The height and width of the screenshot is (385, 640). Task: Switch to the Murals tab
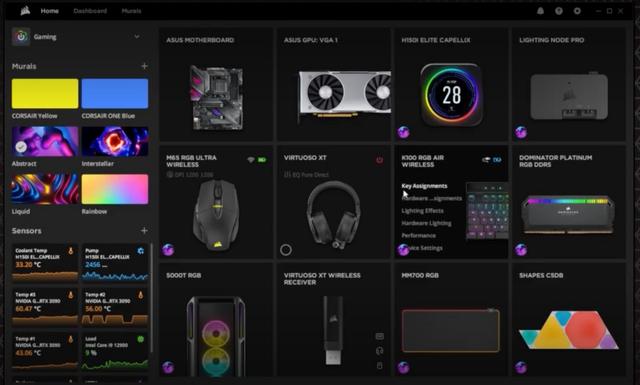(x=131, y=11)
